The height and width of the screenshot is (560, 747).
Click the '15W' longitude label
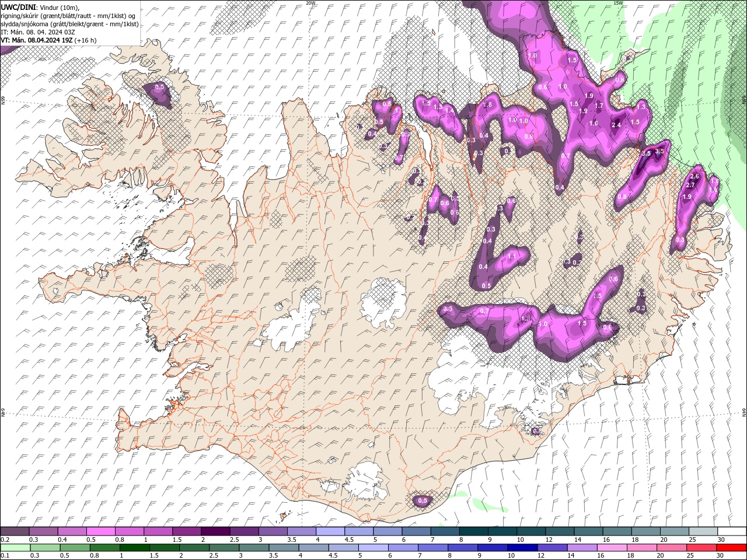click(618, 3)
